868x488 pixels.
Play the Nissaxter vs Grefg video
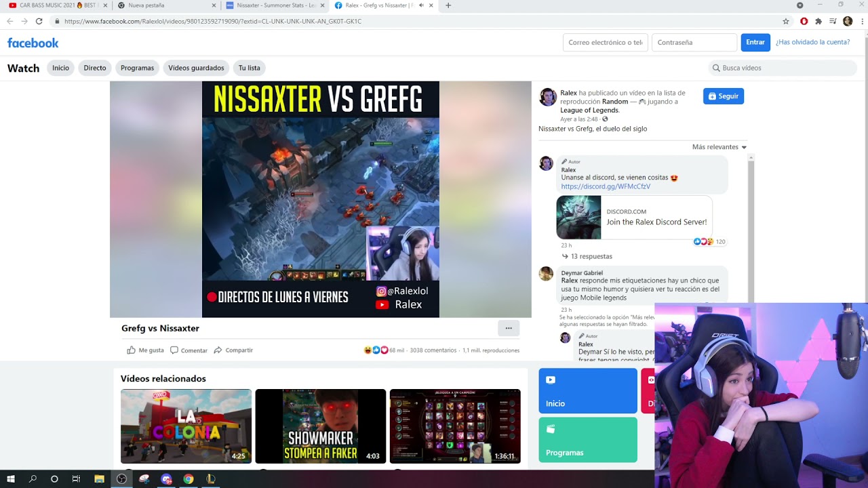pos(321,199)
